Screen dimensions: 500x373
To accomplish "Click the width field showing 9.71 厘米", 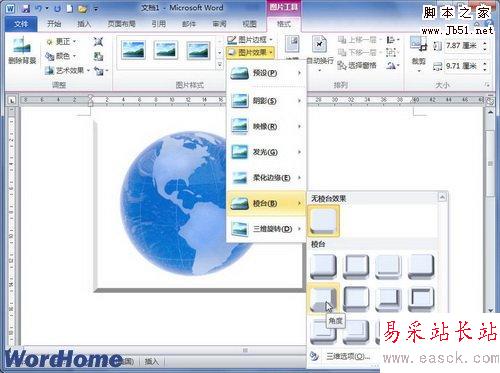I will pyautogui.click(x=462, y=66).
